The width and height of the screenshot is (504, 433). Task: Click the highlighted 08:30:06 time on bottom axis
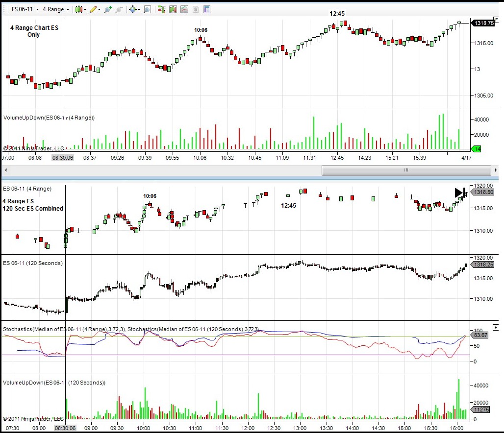(65, 428)
